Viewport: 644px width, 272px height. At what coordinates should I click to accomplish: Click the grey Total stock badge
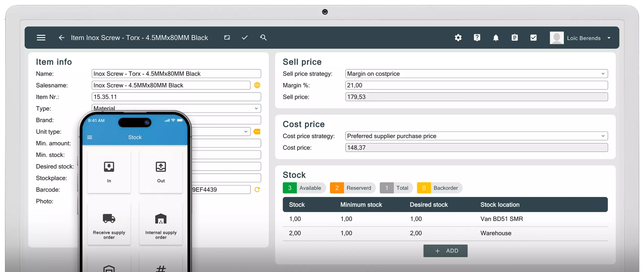(x=396, y=188)
